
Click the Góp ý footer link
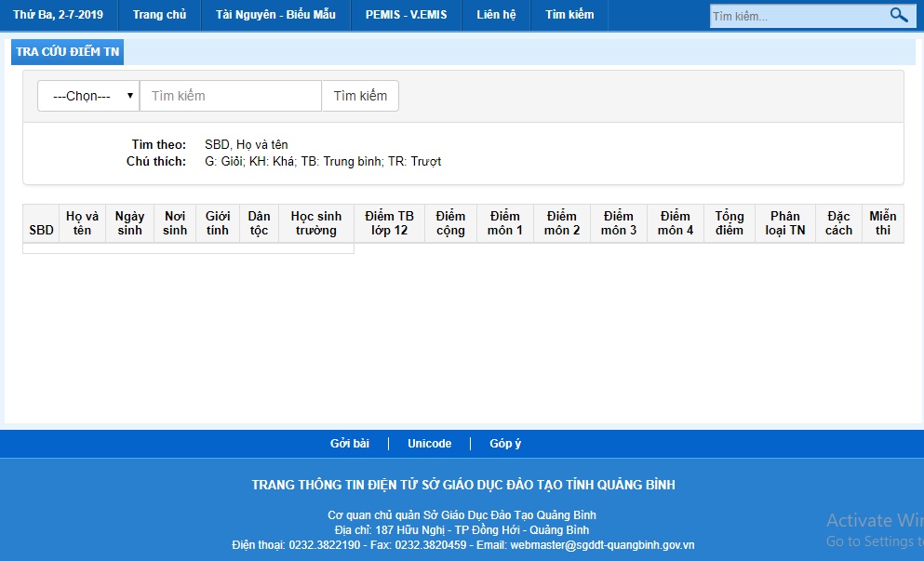[x=505, y=443]
